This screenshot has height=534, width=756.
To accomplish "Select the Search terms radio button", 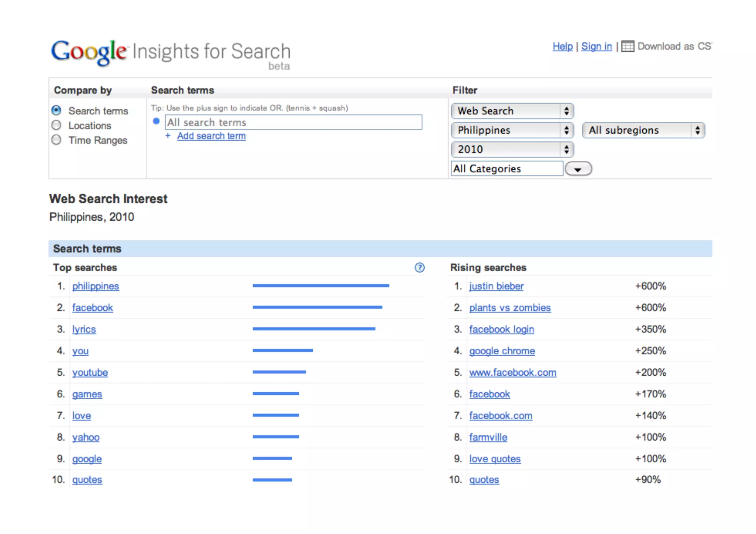I will coord(56,110).
